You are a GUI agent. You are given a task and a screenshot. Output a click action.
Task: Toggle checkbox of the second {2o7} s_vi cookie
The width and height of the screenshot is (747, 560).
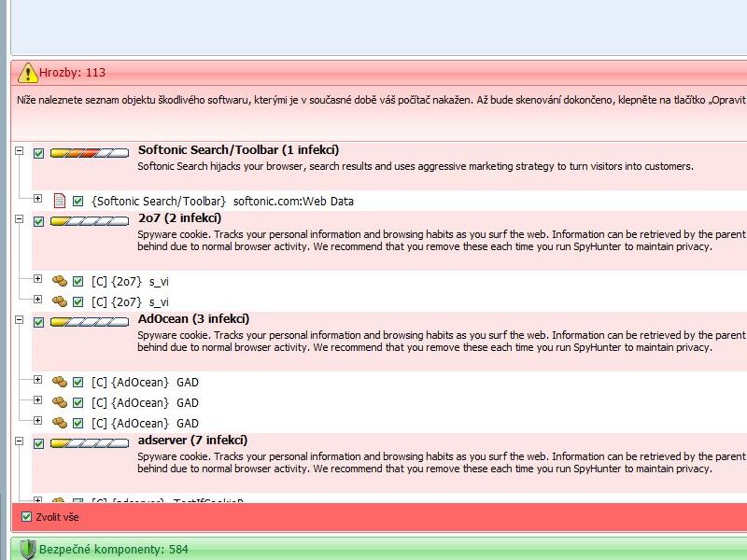pos(78,301)
